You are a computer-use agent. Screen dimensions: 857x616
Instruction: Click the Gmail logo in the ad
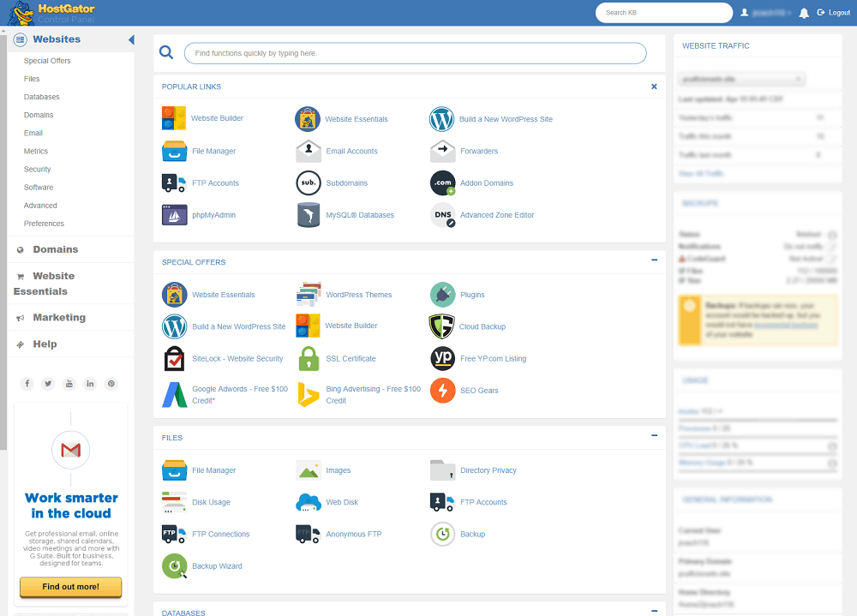71,451
